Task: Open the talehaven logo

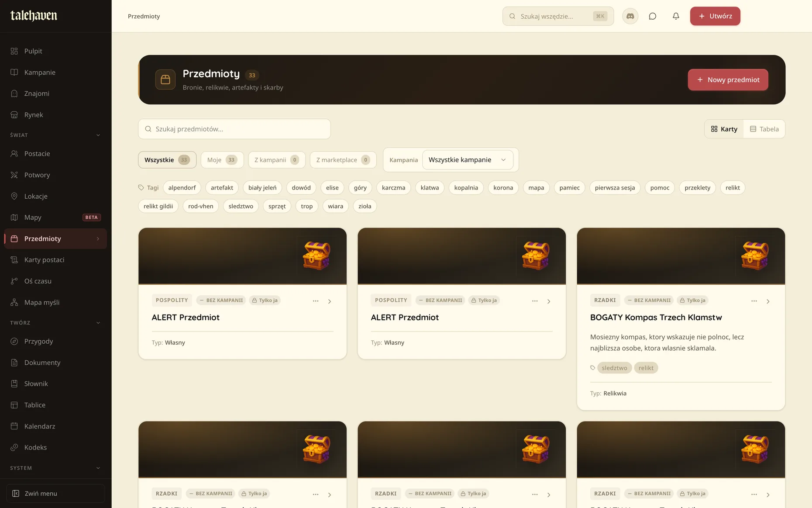Action: click(34, 16)
